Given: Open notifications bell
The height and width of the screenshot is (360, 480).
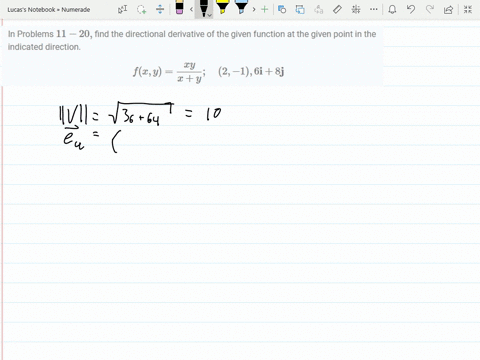Looking at the screenshot, I should tap(392, 9).
